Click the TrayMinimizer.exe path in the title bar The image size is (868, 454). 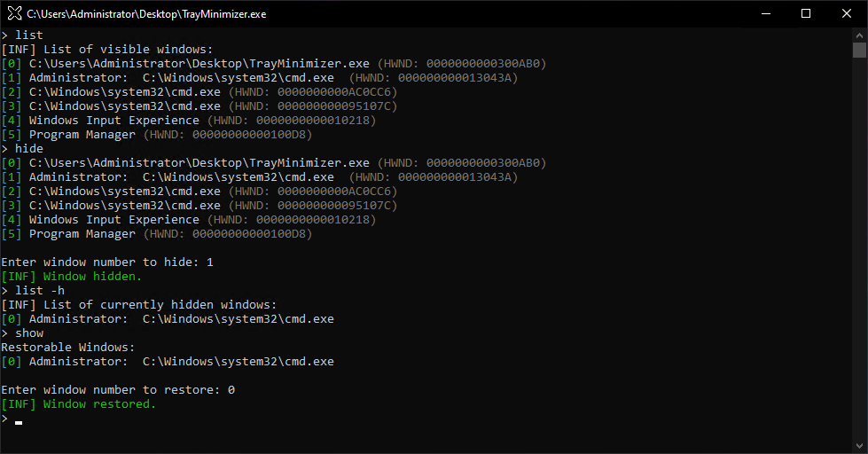(146, 14)
